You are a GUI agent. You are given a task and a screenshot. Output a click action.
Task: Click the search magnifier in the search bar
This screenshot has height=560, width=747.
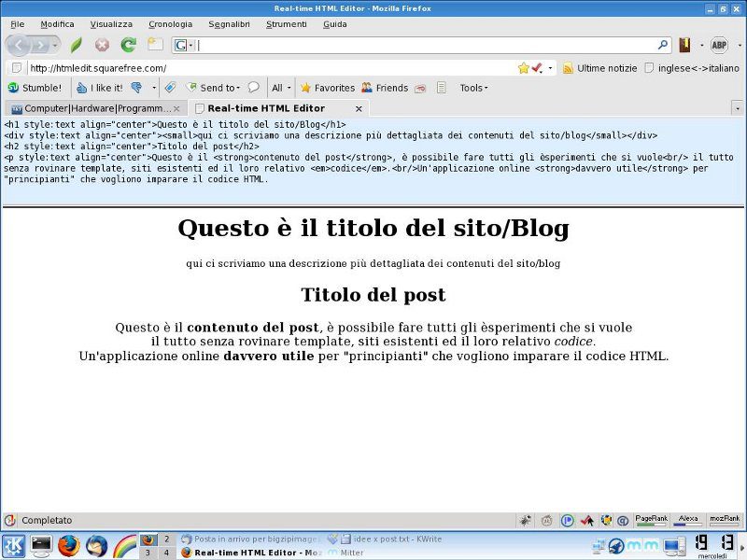[661, 44]
